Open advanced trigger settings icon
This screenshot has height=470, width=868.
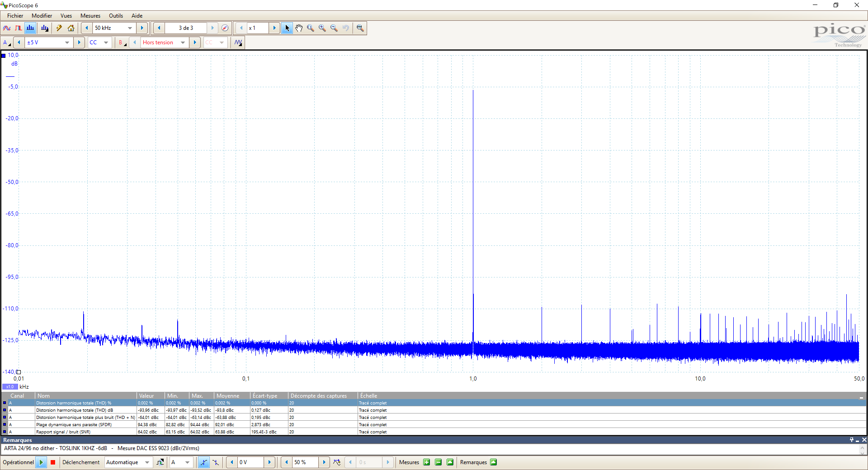coord(160,462)
